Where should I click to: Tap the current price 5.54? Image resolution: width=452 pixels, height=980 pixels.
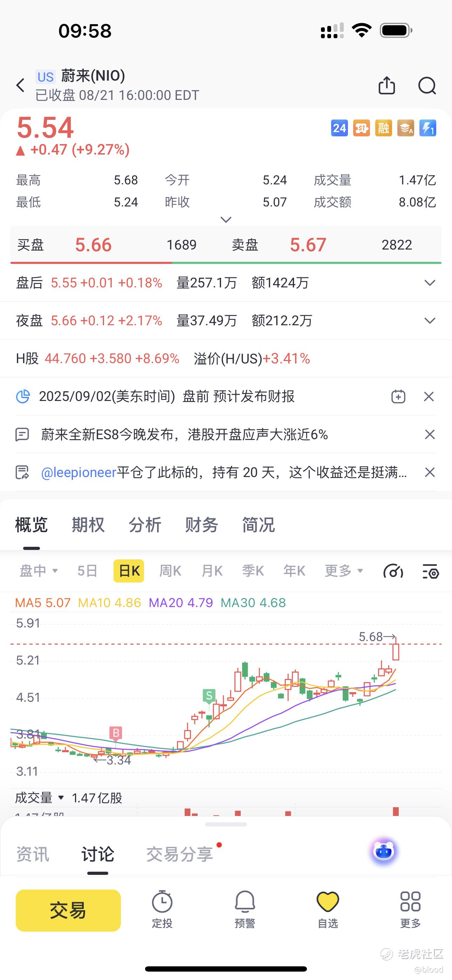pyautogui.click(x=45, y=127)
